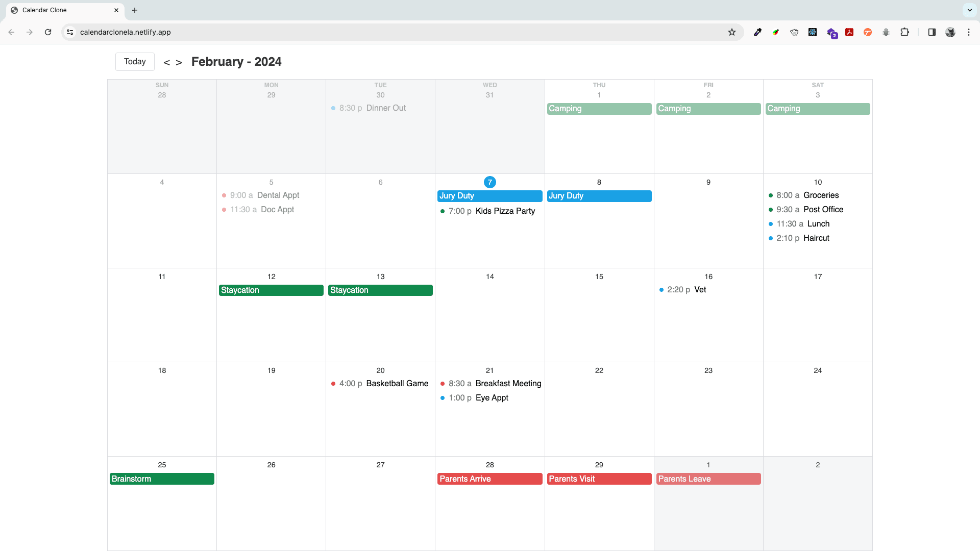Select the green Brainstorm all-day event

[162, 479]
